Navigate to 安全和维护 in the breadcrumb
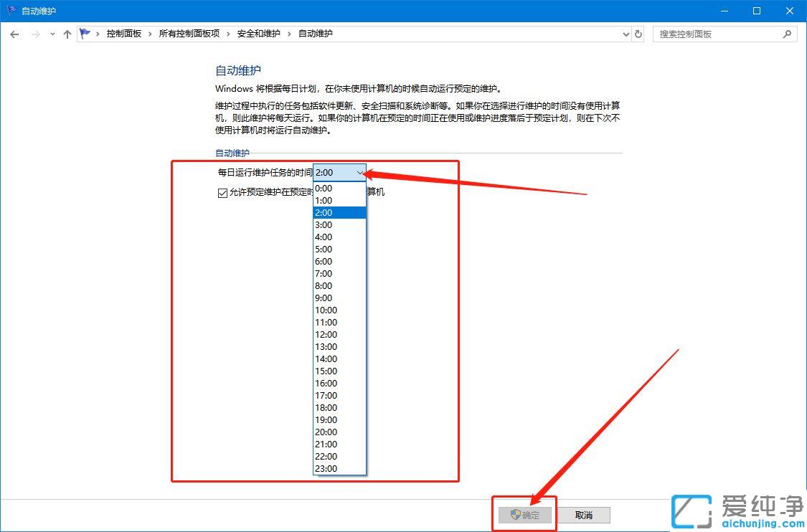The height and width of the screenshot is (532, 807). (x=258, y=34)
